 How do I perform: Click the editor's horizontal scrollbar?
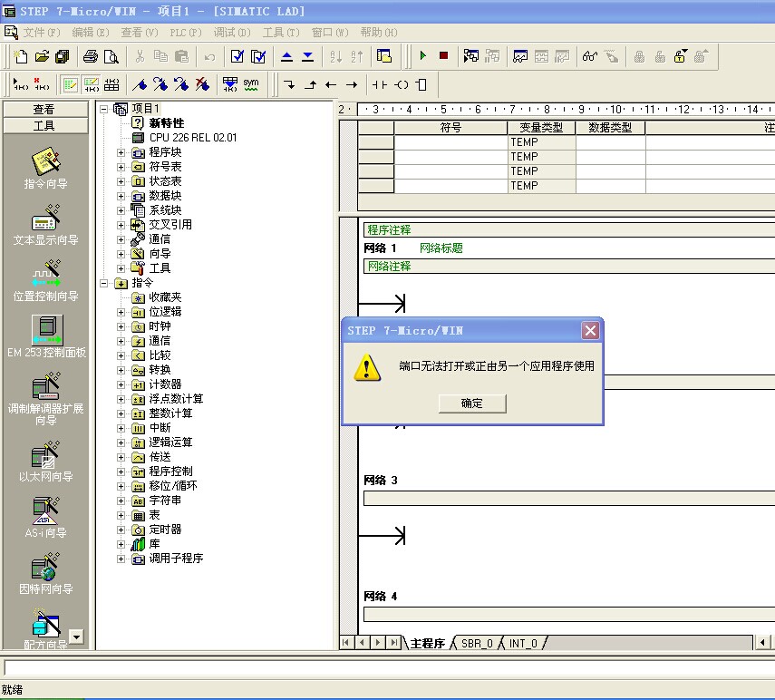(653, 643)
